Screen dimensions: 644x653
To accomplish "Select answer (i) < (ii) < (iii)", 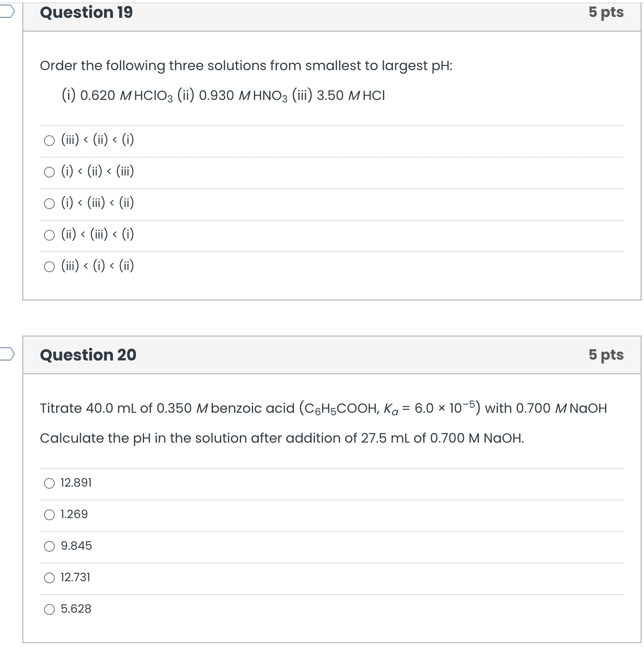I will 49,172.
